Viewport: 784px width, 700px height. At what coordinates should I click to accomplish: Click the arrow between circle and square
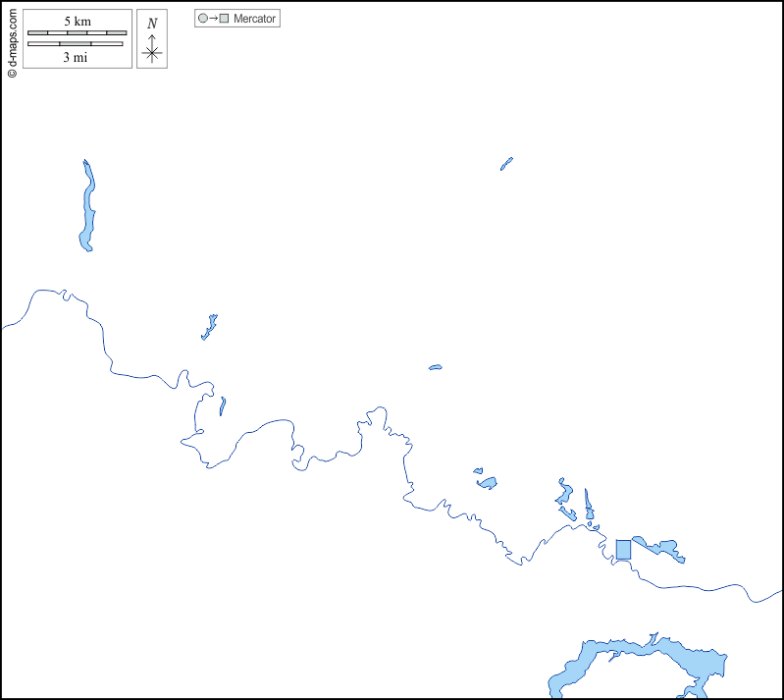(213, 19)
